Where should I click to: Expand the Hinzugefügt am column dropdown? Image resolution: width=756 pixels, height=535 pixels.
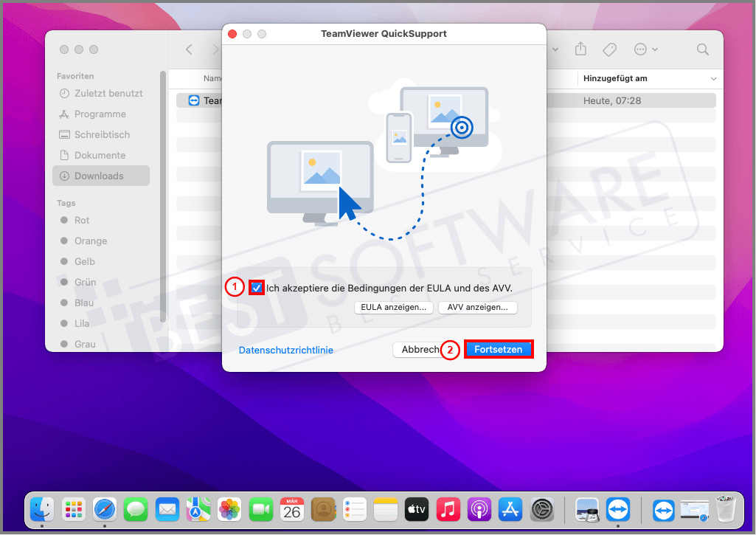click(x=712, y=78)
